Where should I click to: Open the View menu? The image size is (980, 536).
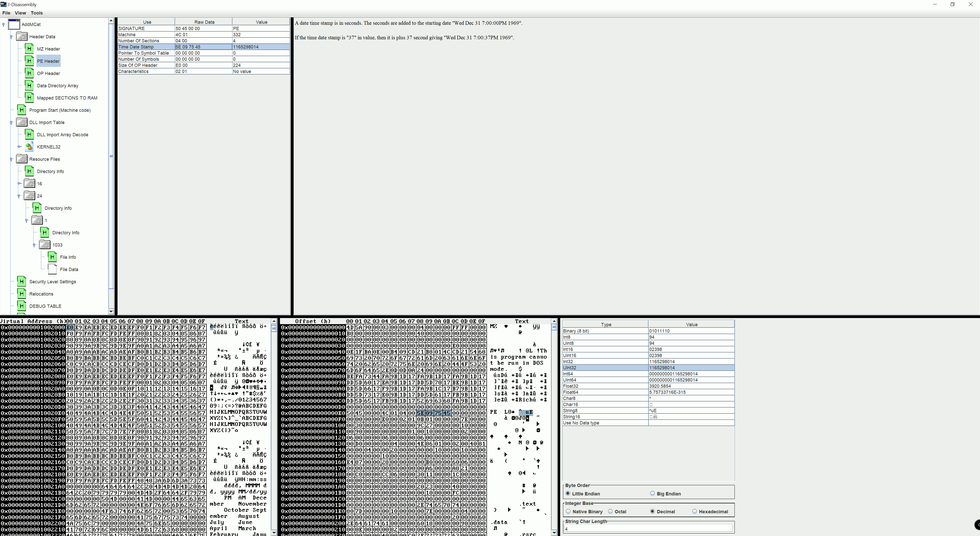tap(20, 13)
